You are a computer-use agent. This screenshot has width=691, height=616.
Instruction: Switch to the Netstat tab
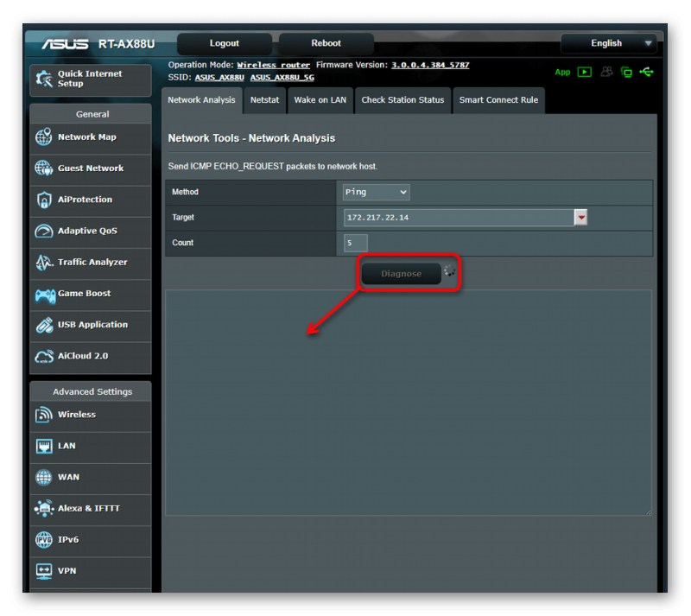[265, 100]
